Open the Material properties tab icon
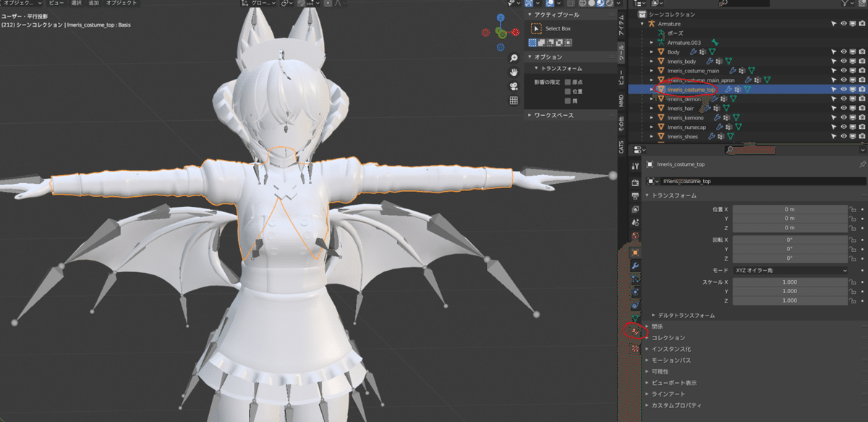This screenshot has width=868, height=422. (x=634, y=331)
